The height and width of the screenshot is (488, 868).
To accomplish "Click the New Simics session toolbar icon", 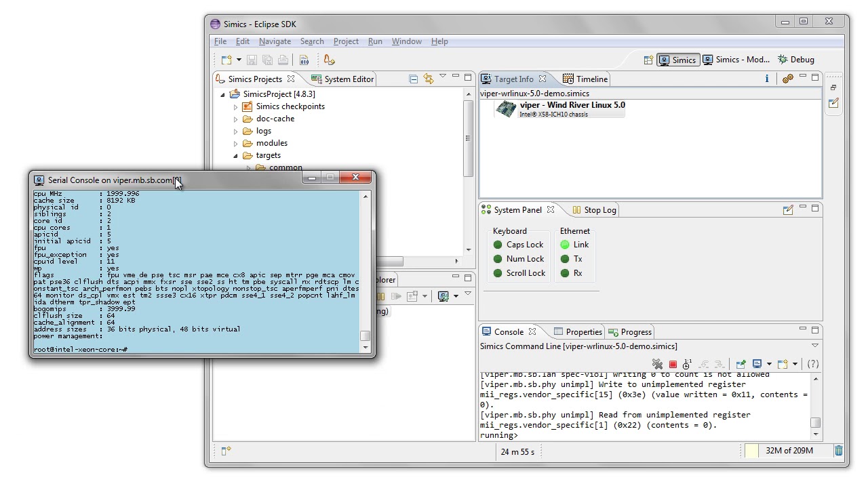I will pyautogui.click(x=329, y=60).
